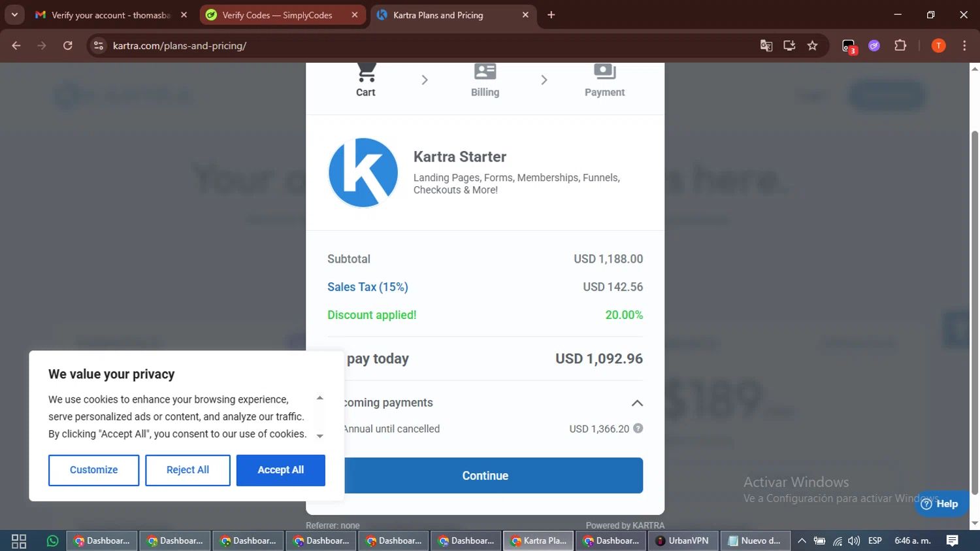This screenshot has height=551, width=980.
Task: Click the USD 1,188.00 subtotal value
Action: click(608, 259)
